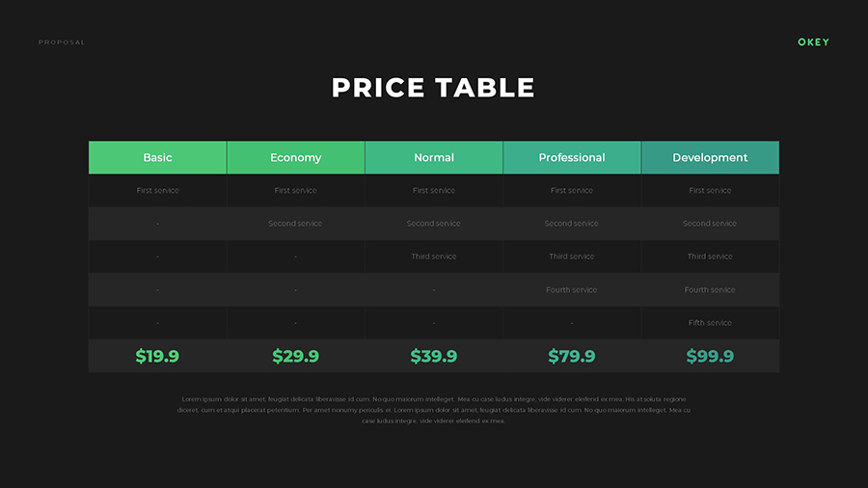The image size is (868, 488).
Task: Choose the Economy plan header
Action: pyautogui.click(x=296, y=157)
